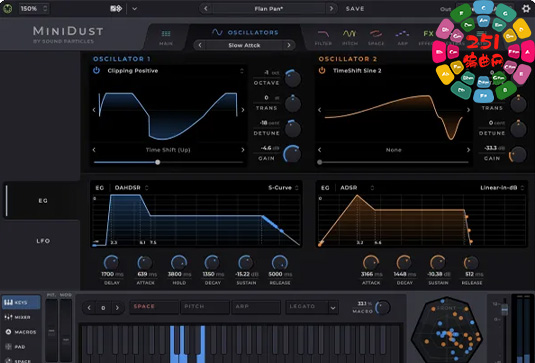
Task: Click the MACRO knob at 33.1%
Action: point(382,307)
